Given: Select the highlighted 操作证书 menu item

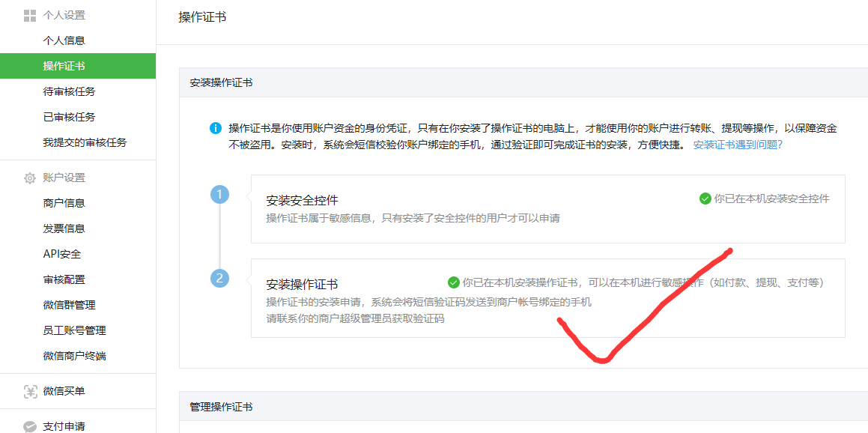Looking at the screenshot, I should [64, 66].
